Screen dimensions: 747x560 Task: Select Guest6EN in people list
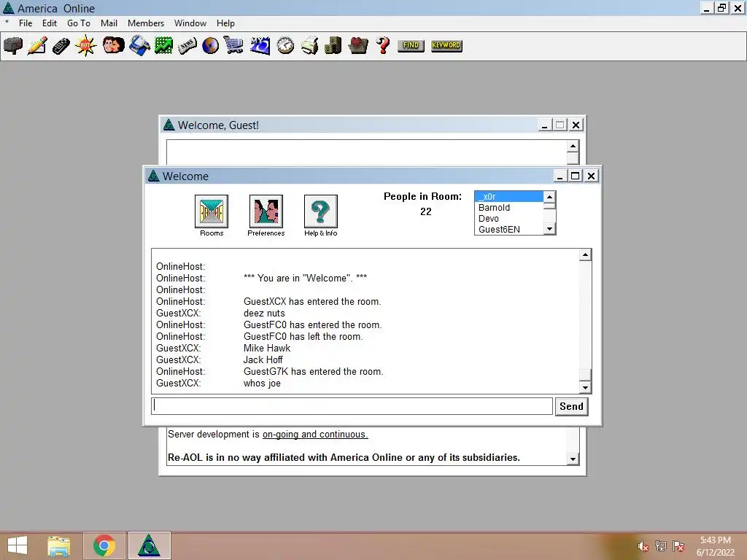(x=508, y=230)
